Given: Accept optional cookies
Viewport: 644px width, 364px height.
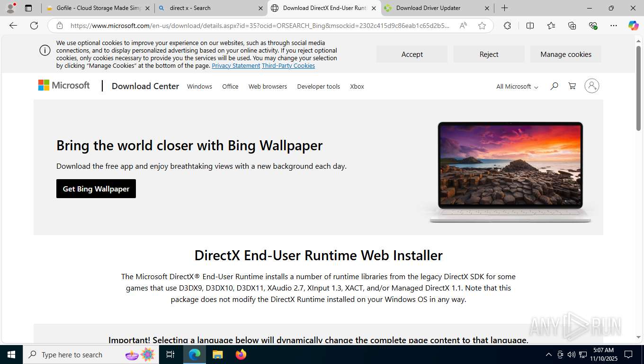Looking at the screenshot, I should click(x=412, y=54).
